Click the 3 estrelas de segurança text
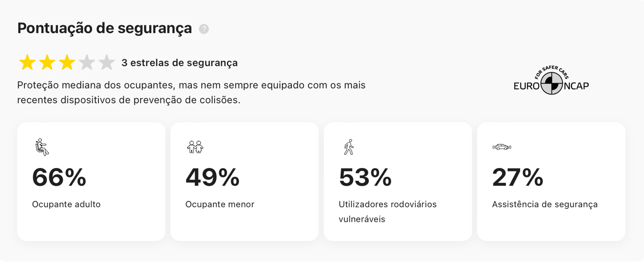644x264 pixels. pyautogui.click(x=179, y=63)
